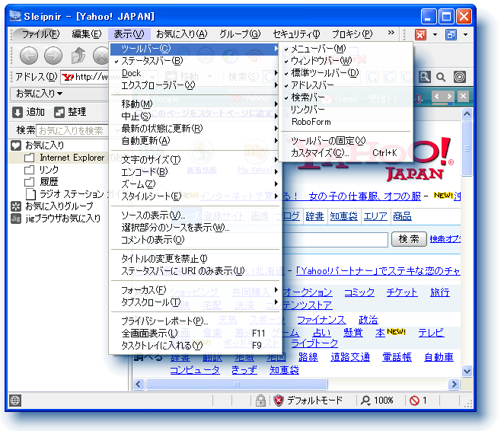Click the globe icon in status bar
504x431 pixels.
(x=14, y=401)
